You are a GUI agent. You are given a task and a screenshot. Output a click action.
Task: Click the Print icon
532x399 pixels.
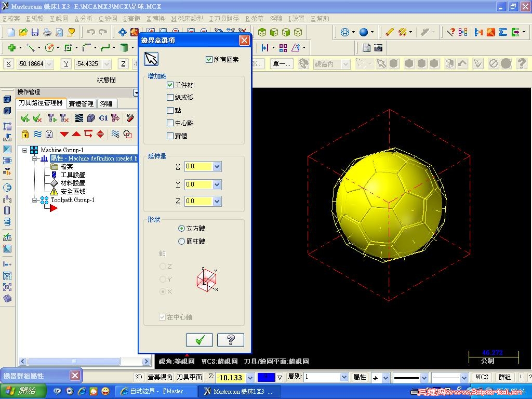[47, 32]
